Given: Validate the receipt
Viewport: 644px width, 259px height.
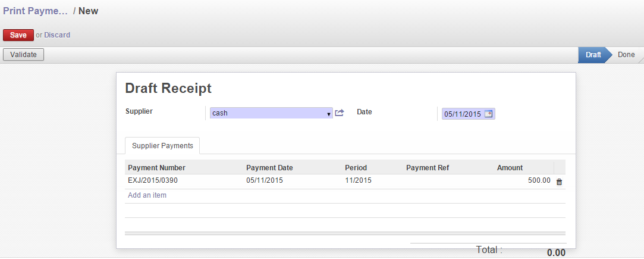Looking at the screenshot, I should click(23, 55).
